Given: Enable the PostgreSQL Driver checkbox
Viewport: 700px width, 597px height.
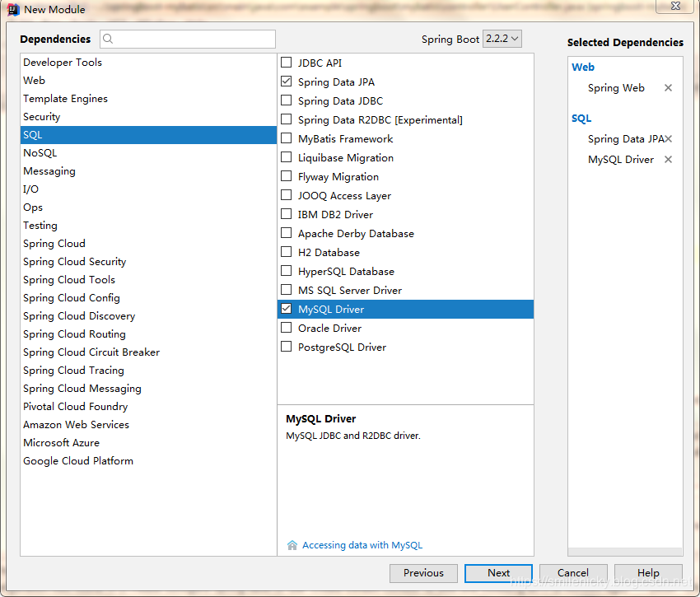Looking at the screenshot, I should [x=286, y=347].
